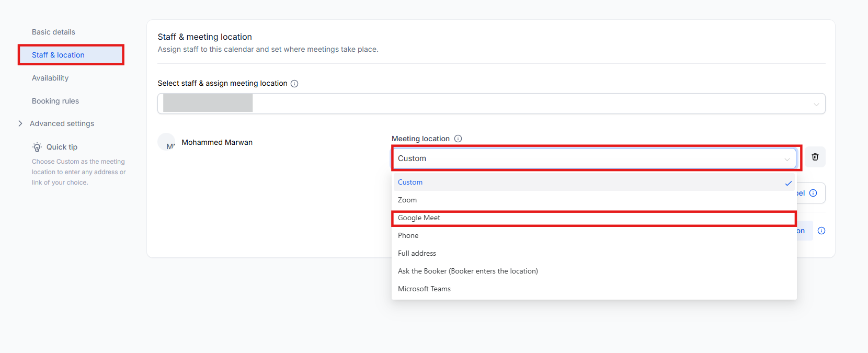
Task: Delete Mohammed Marwan staff row with trash icon
Action: 815,157
